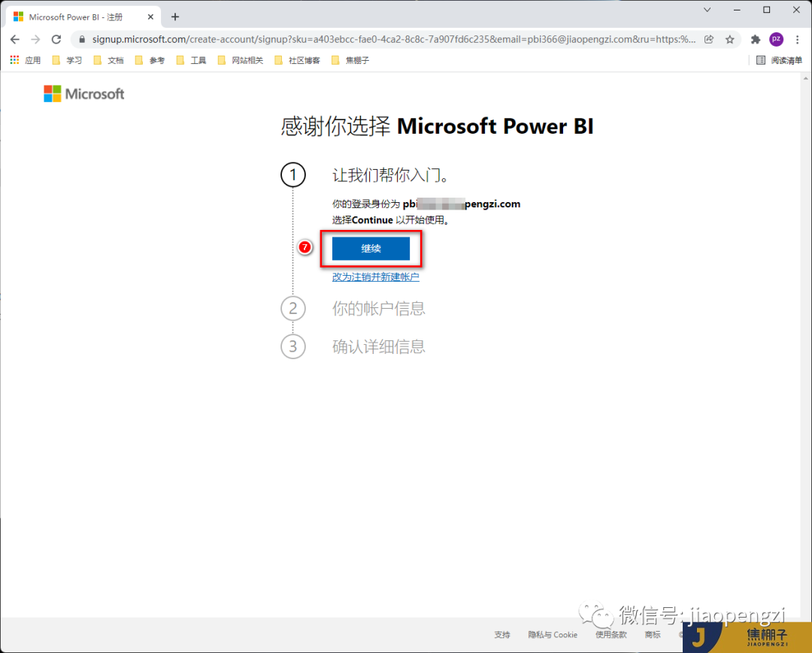Open the 应用 apps grid shortcut

tap(26, 61)
